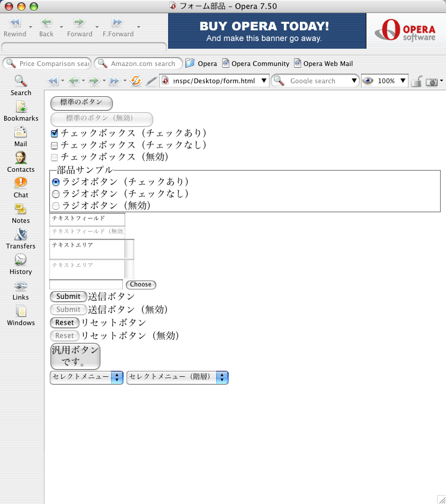Viewport: 446px width, 504px height.
Task: Open the Opera Web Mail bookmark
Action: (324, 64)
